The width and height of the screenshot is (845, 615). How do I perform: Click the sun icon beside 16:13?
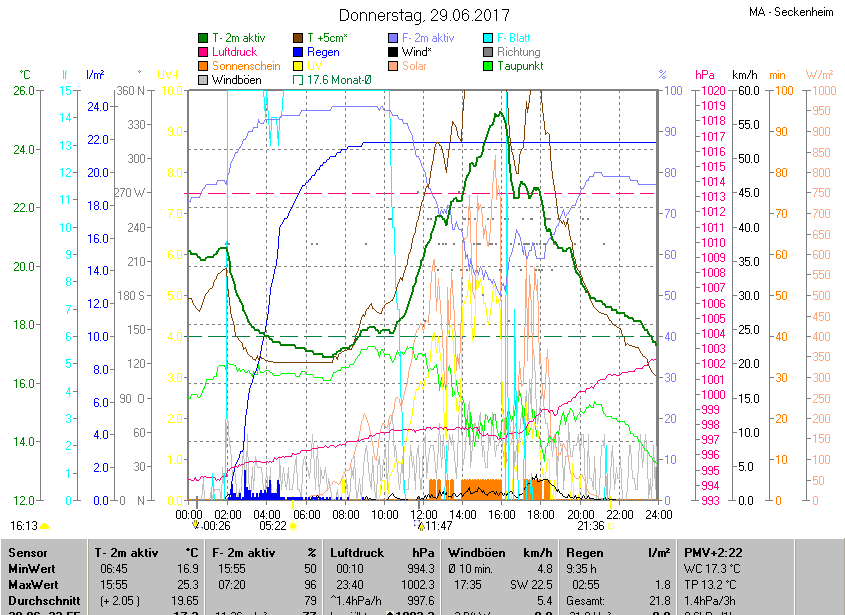point(44,526)
